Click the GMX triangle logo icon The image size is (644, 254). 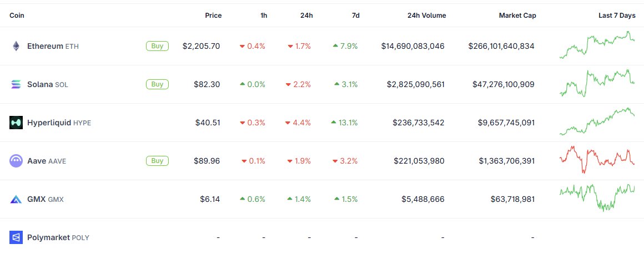[16, 199]
